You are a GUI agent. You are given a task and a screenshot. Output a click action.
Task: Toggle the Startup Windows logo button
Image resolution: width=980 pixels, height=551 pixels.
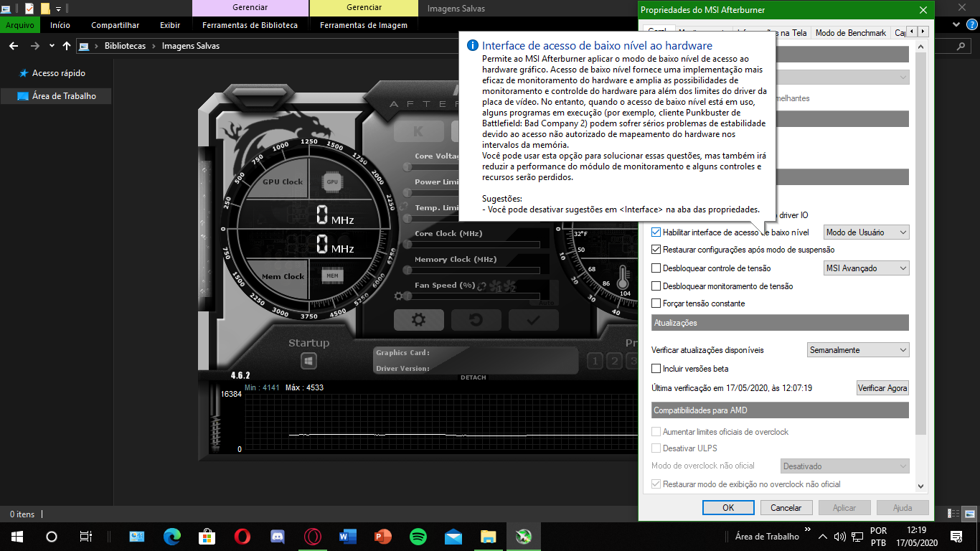coord(309,361)
